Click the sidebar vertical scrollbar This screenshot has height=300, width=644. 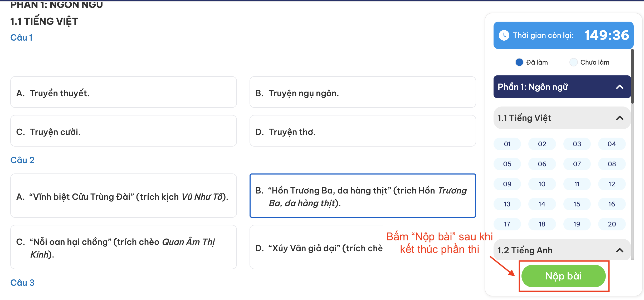632,76
